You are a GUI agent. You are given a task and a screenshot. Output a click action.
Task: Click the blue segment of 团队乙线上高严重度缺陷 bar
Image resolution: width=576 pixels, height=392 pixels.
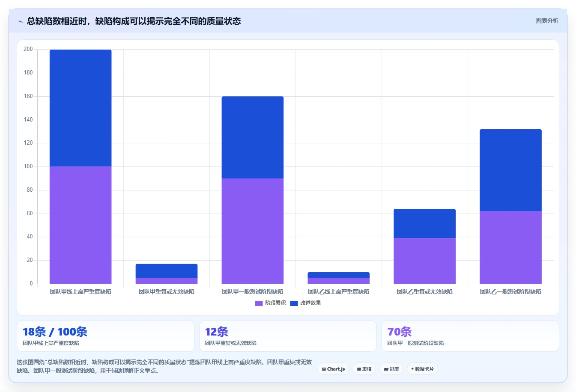coord(339,275)
